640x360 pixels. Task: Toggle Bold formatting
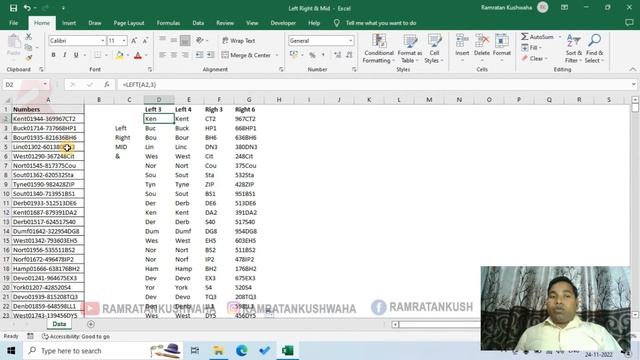point(53,55)
